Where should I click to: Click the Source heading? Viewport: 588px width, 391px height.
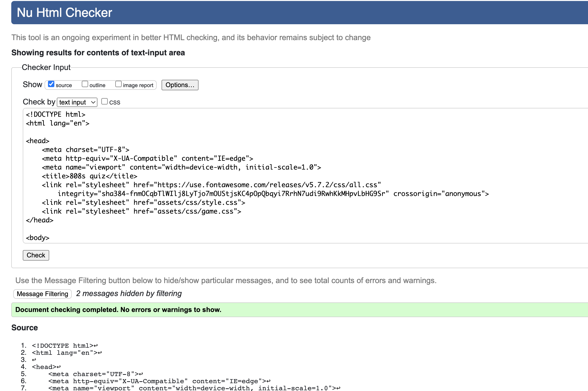tap(25, 328)
